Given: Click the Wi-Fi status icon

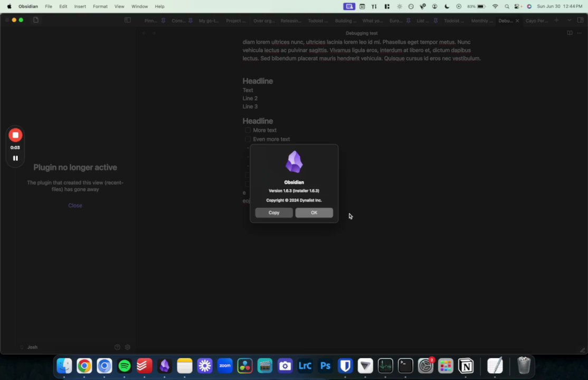Looking at the screenshot, I should [495, 6].
